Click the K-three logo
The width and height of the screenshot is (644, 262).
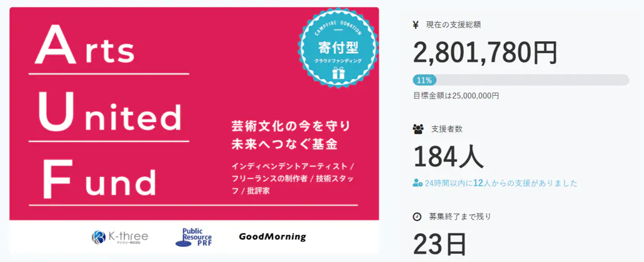(120, 238)
